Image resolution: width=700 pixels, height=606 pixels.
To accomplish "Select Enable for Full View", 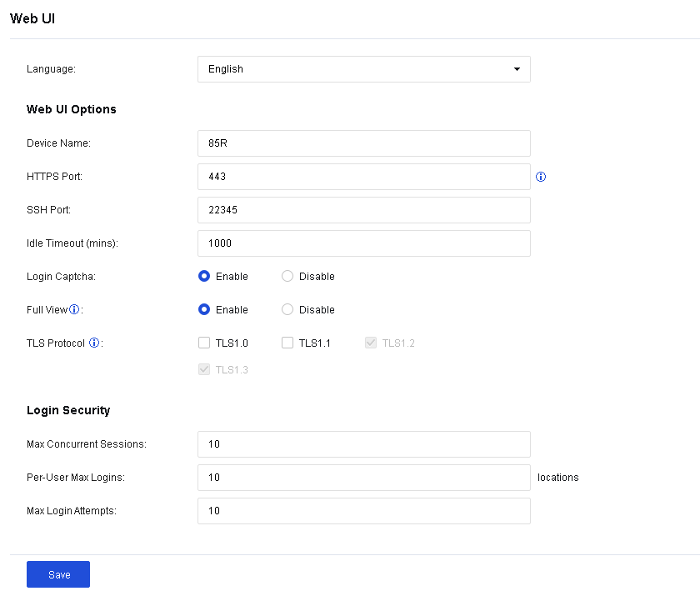I will click(x=204, y=309).
